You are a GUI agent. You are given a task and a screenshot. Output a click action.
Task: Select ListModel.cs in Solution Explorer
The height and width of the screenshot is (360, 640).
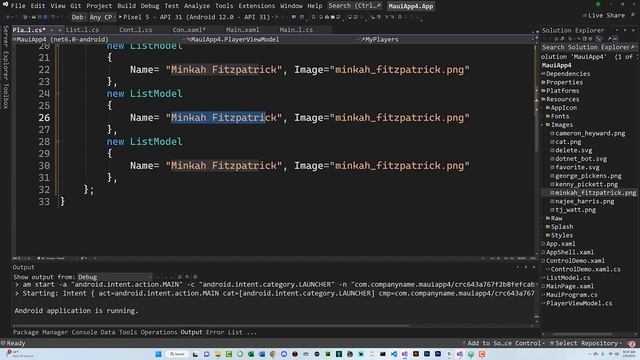tap(568, 278)
